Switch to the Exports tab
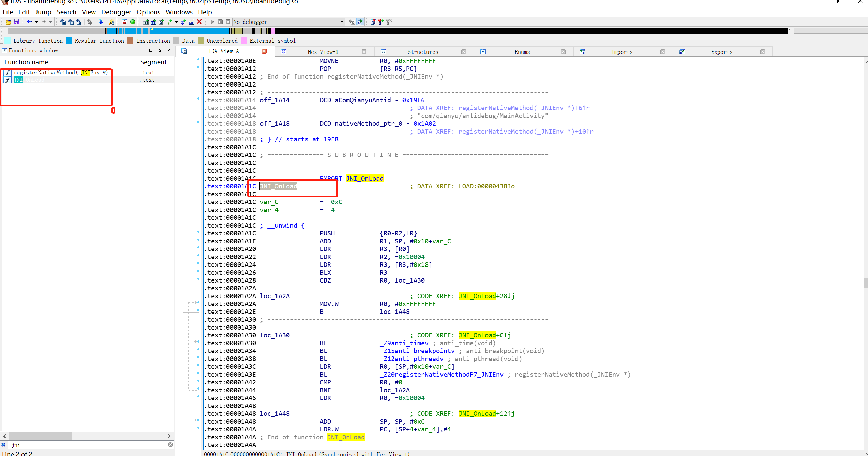The width and height of the screenshot is (868, 456). click(721, 52)
